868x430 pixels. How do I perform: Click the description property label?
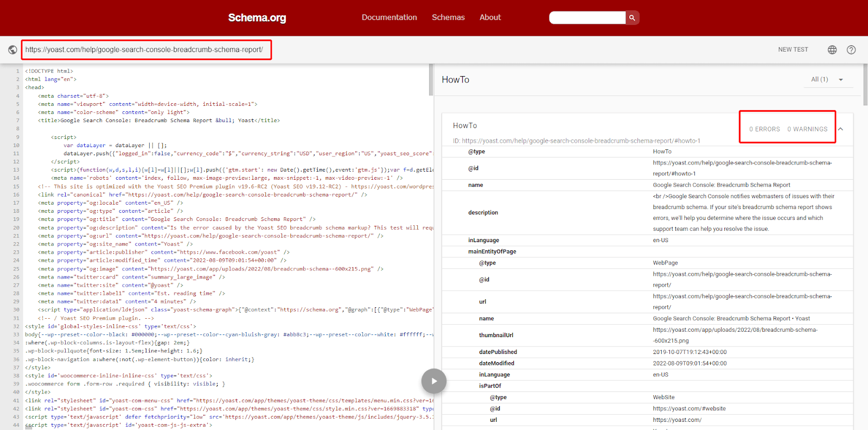tap(483, 212)
